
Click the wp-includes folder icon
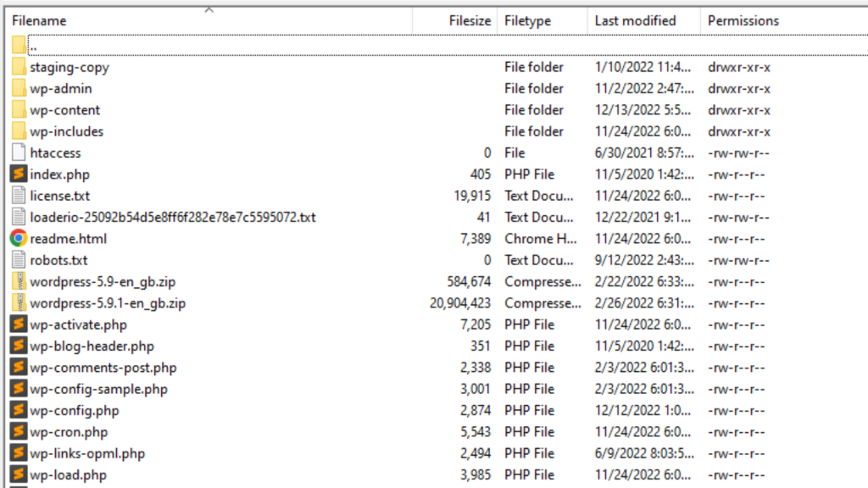pos(19,131)
